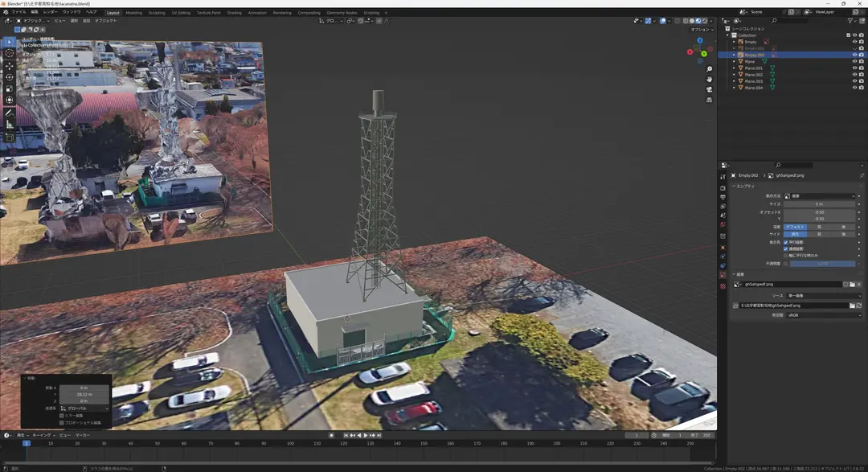The image size is (868, 472).
Task: Select the Scale tool
Action: 10,88
